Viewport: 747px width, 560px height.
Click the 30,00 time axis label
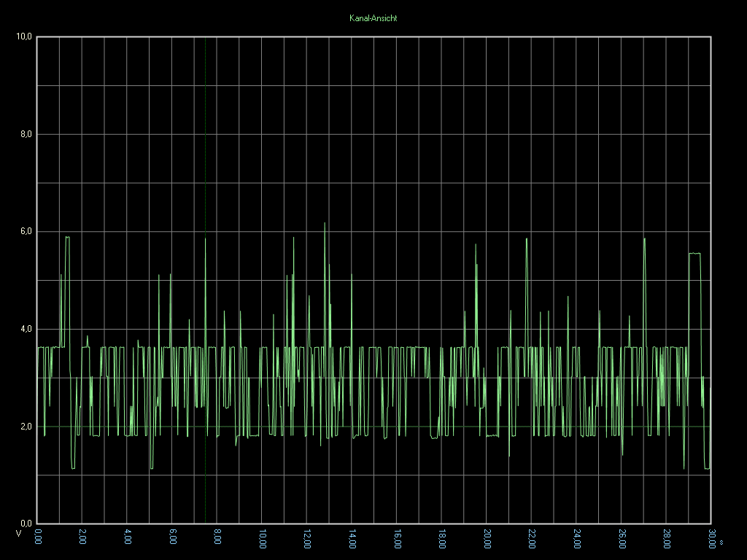pyautogui.click(x=712, y=539)
